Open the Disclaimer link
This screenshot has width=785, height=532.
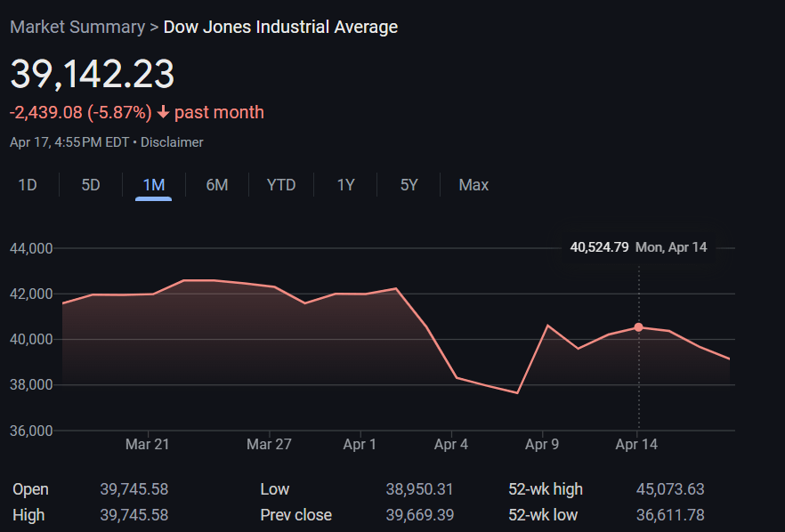[172, 142]
